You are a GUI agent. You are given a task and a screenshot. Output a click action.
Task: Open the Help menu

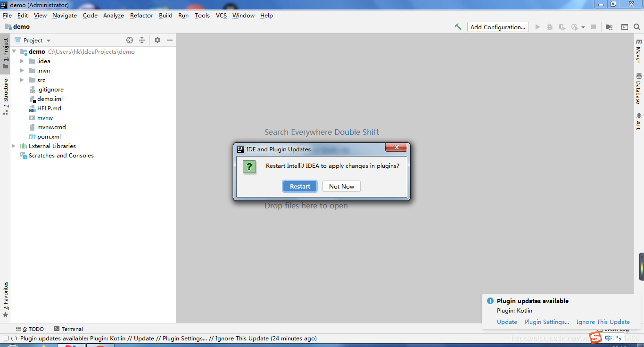pyautogui.click(x=266, y=15)
